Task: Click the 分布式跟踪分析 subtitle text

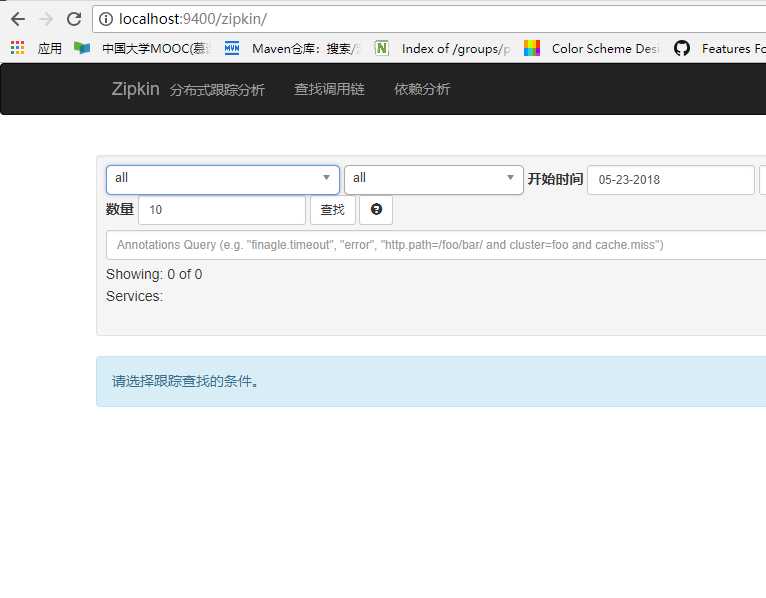Action: (217, 90)
